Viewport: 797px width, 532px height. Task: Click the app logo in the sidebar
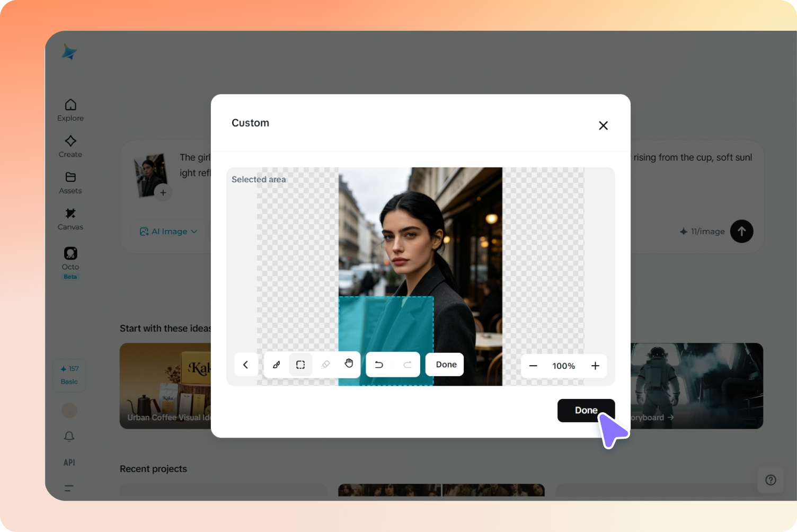[69, 52]
